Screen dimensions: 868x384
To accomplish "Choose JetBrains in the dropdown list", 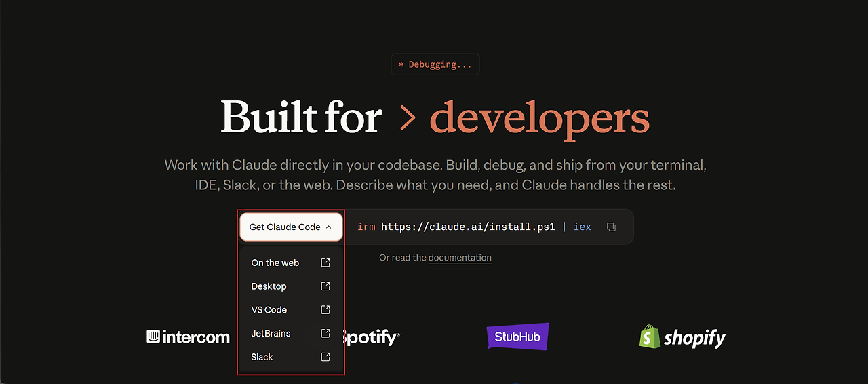I will [291, 333].
